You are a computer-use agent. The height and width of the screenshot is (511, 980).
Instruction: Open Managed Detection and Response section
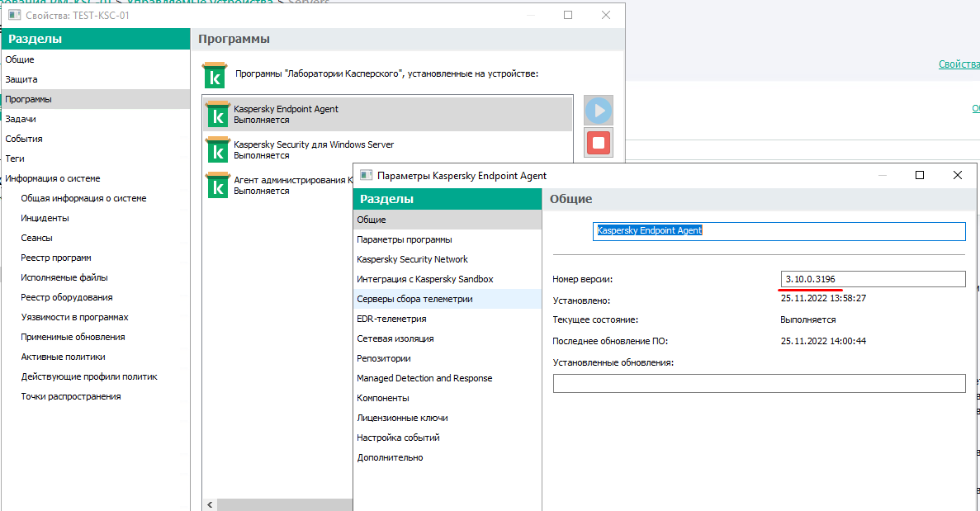[447, 378]
